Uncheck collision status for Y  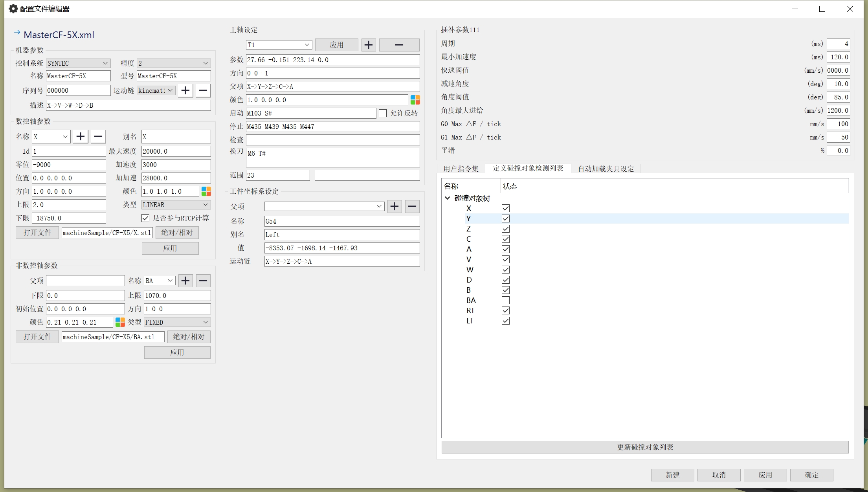point(506,218)
